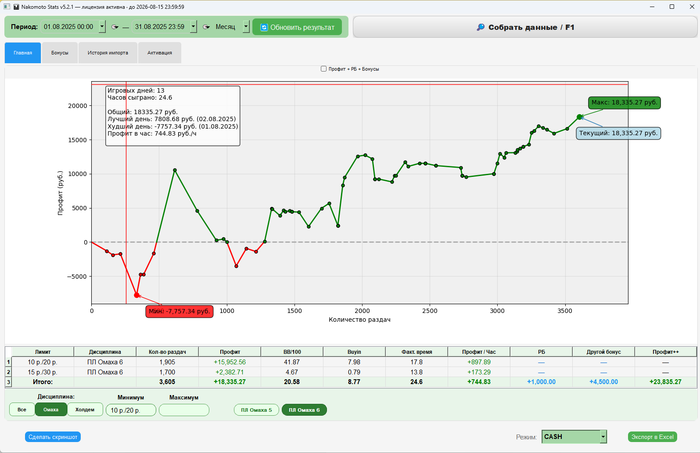Screen dimensions: 700x453
Task: Select table row number 1 header
Action: pos(8,362)
